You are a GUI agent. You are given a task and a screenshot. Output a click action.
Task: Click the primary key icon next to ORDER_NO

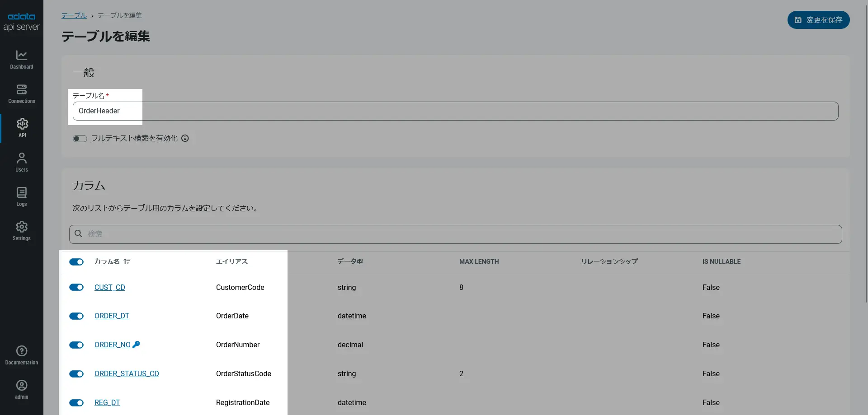pos(136,345)
